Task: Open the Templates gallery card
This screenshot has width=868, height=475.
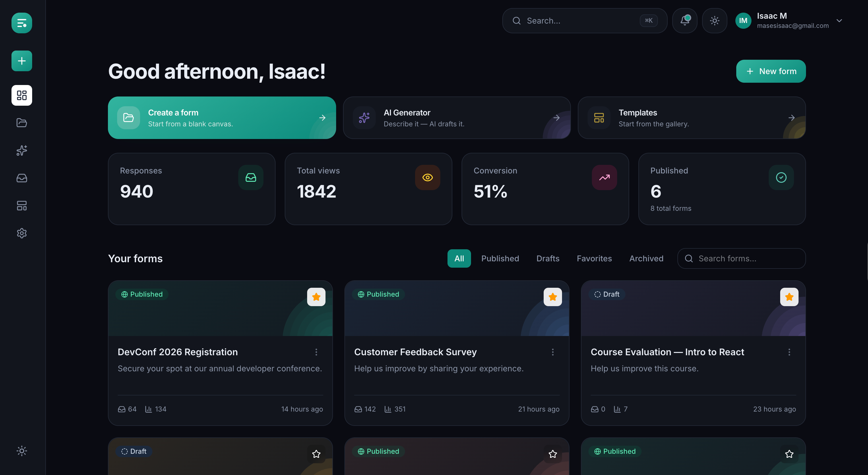Action: (x=691, y=118)
